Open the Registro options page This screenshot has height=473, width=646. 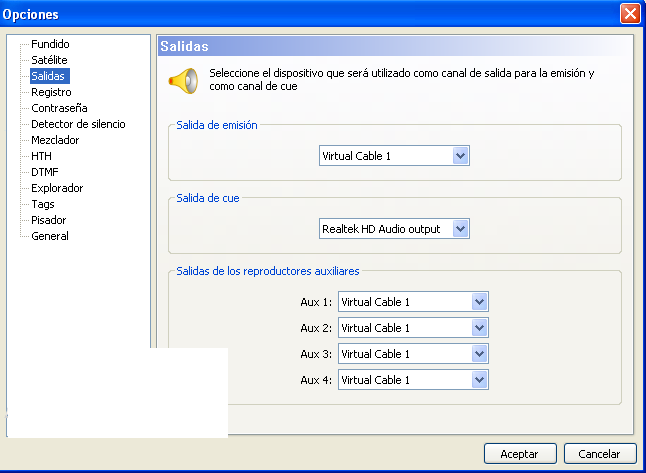[x=51, y=92]
